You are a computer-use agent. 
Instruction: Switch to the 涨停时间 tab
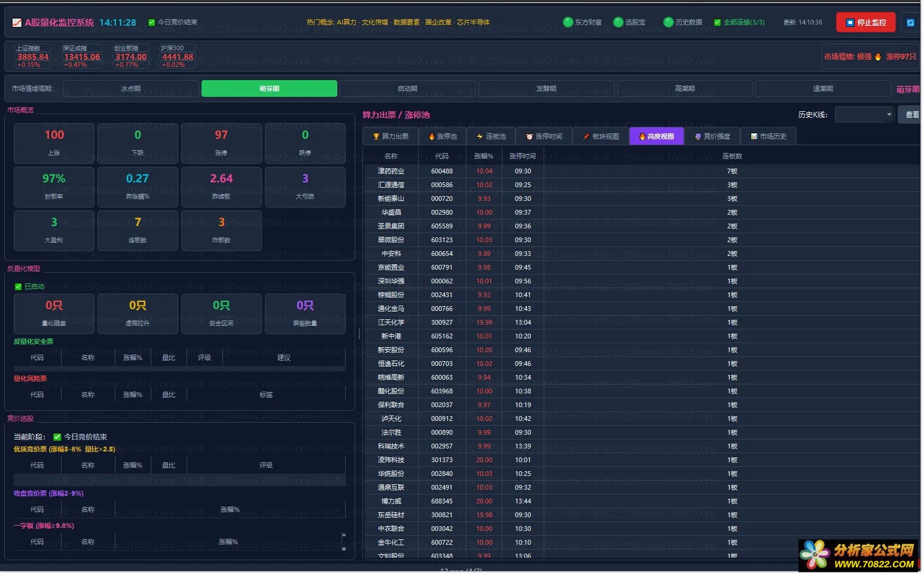pos(544,136)
